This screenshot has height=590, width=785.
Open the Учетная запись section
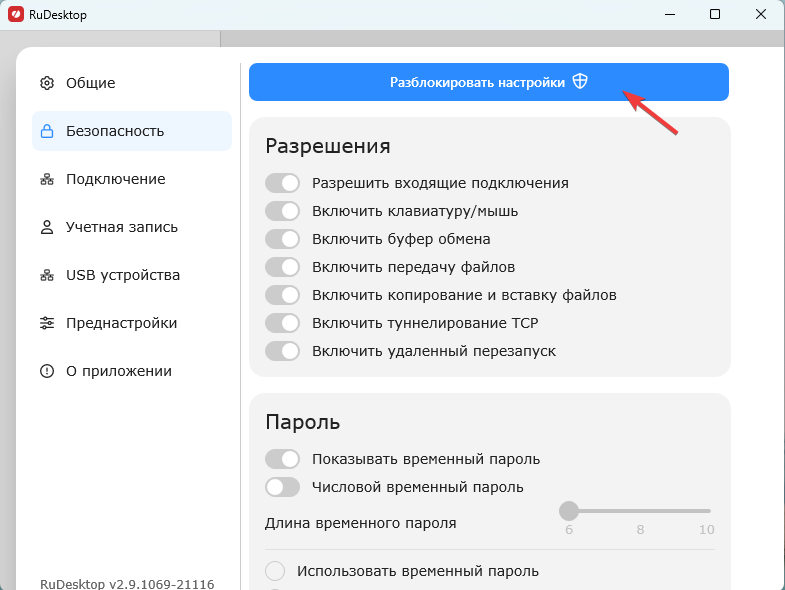point(132,227)
